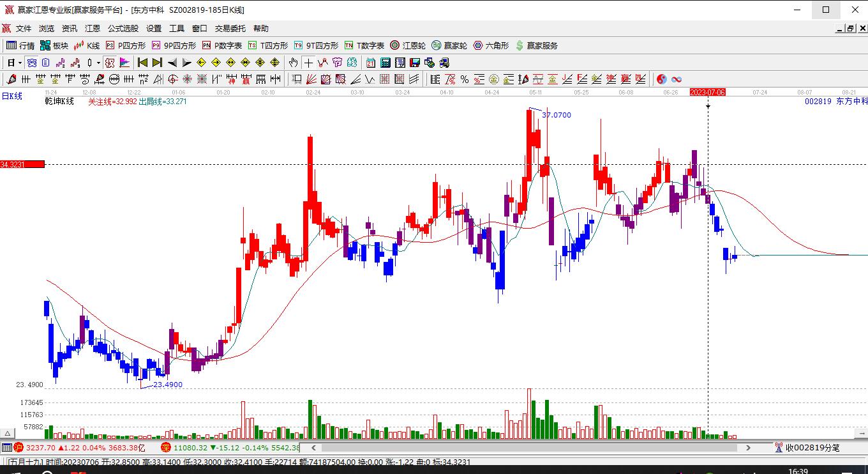Click the red-blue yin-yang icon

pos(662,79)
